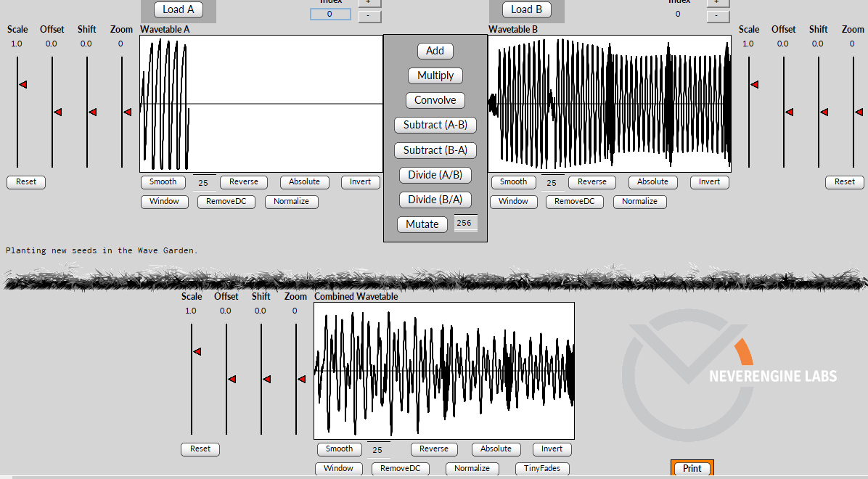This screenshot has height=479, width=868.
Task: Focus the Wavetable A index field
Action: coord(330,14)
